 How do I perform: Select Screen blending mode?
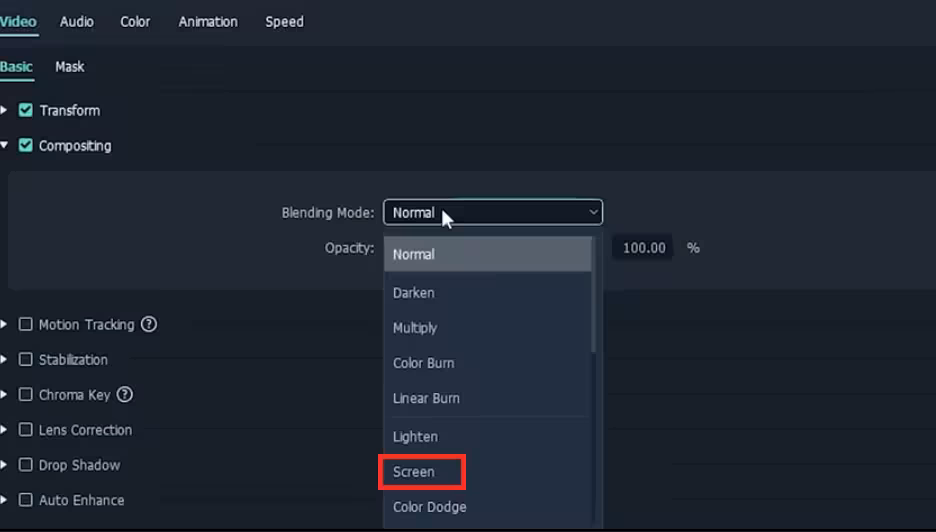click(x=414, y=472)
